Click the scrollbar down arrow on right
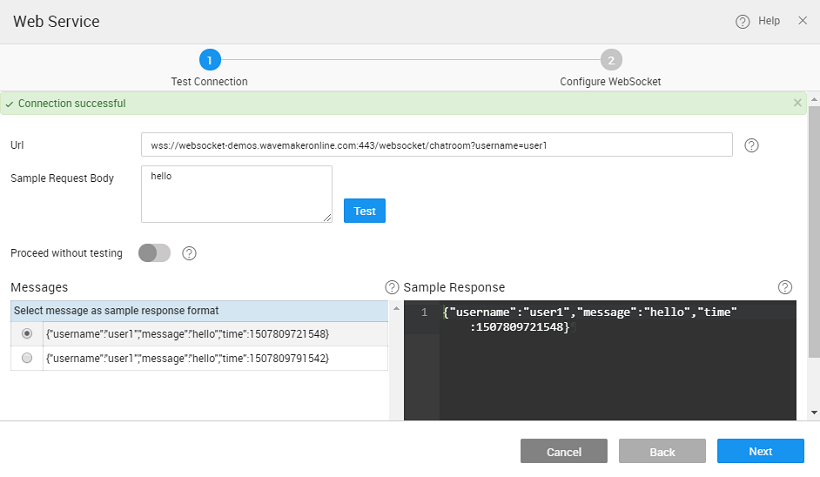820x477 pixels. click(814, 412)
